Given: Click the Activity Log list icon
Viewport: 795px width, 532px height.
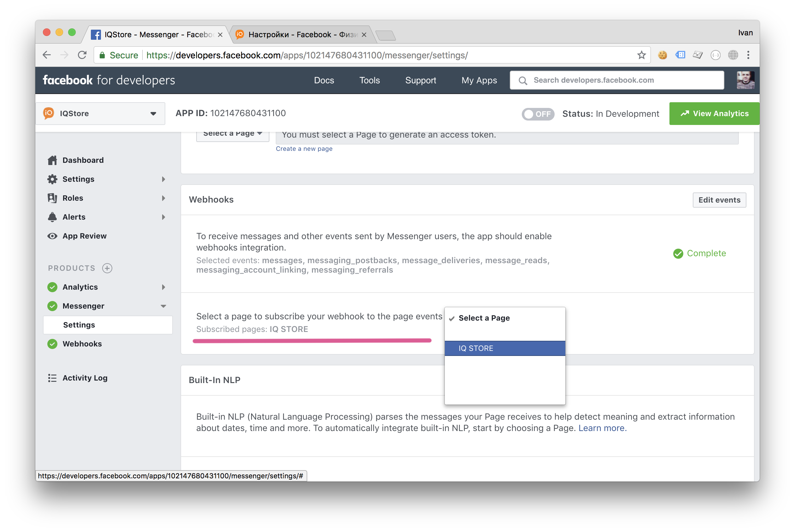Looking at the screenshot, I should point(52,378).
